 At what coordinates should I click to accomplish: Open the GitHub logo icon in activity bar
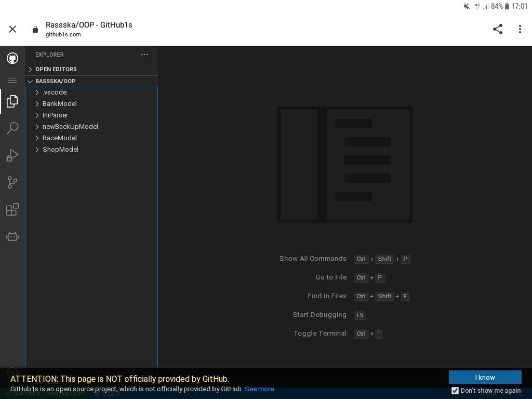12,58
